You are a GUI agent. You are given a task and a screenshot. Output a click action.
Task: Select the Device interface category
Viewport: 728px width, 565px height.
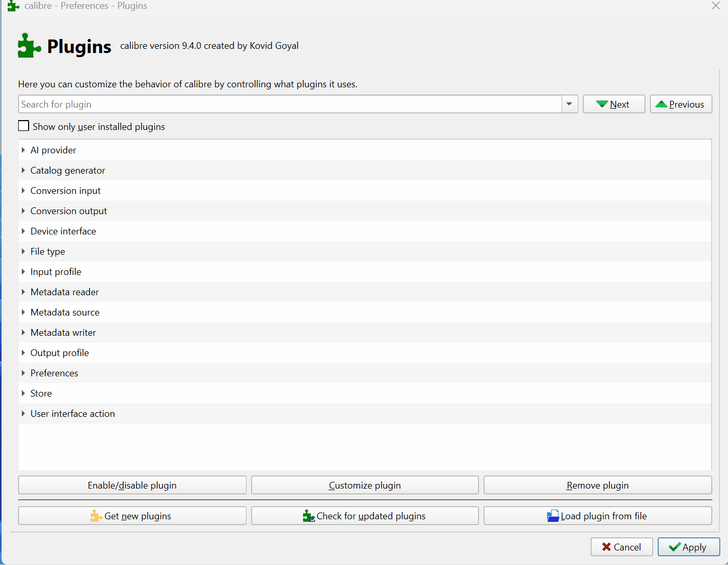click(x=63, y=231)
